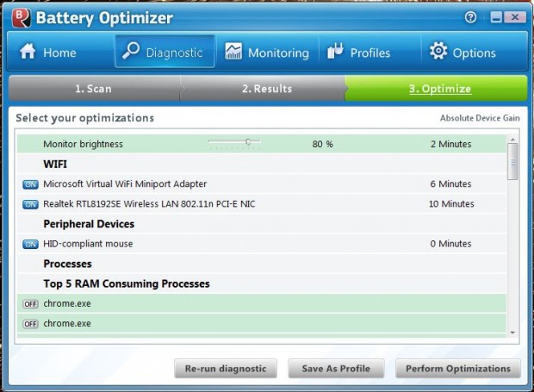Select the Monitor brightness row label

click(83, 144)
